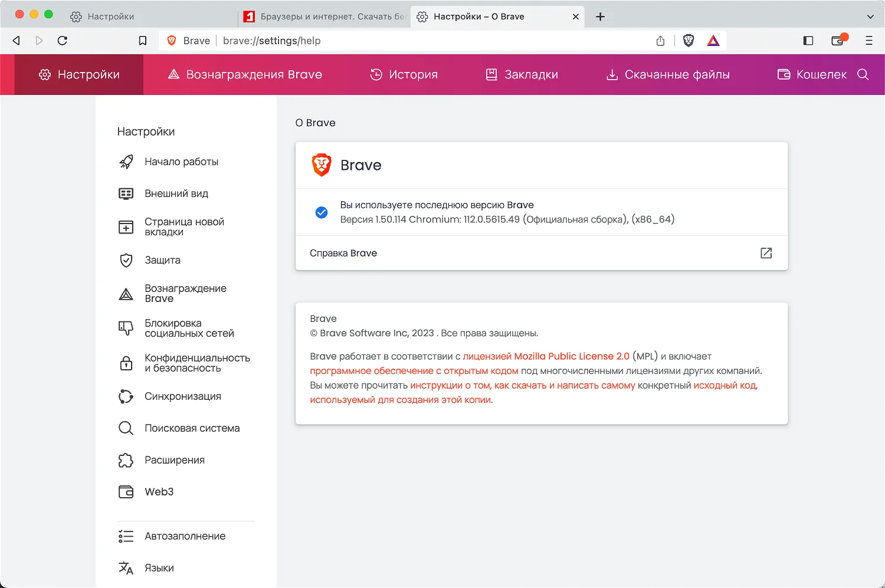The image size is (885, 588).
Task: Open external link icon for Справка Brave
Action: pyautogui.click(x=766, y=253)
